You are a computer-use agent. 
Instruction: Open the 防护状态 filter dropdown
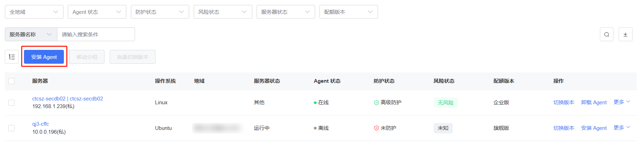point(160,12)
